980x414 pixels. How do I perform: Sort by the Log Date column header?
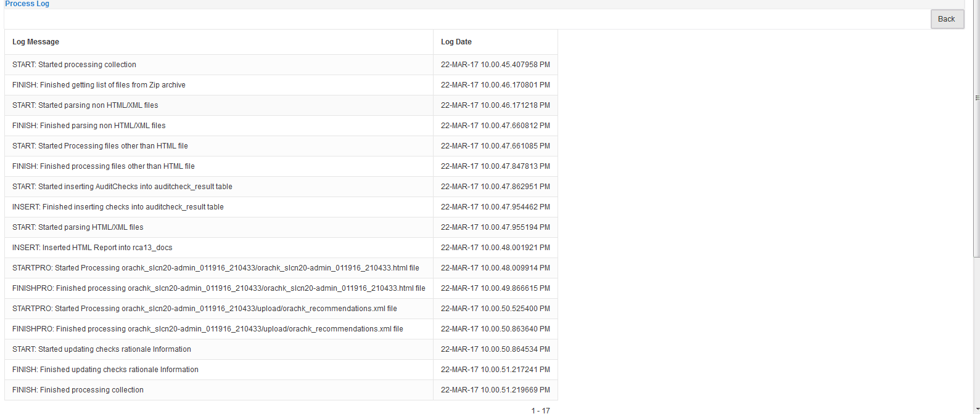[x=456, y=42]
